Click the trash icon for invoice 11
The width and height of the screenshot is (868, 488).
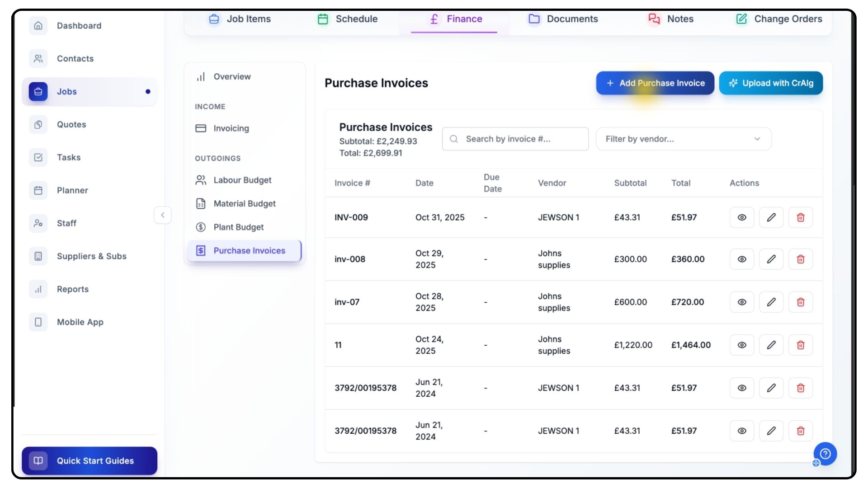(800, 345)
